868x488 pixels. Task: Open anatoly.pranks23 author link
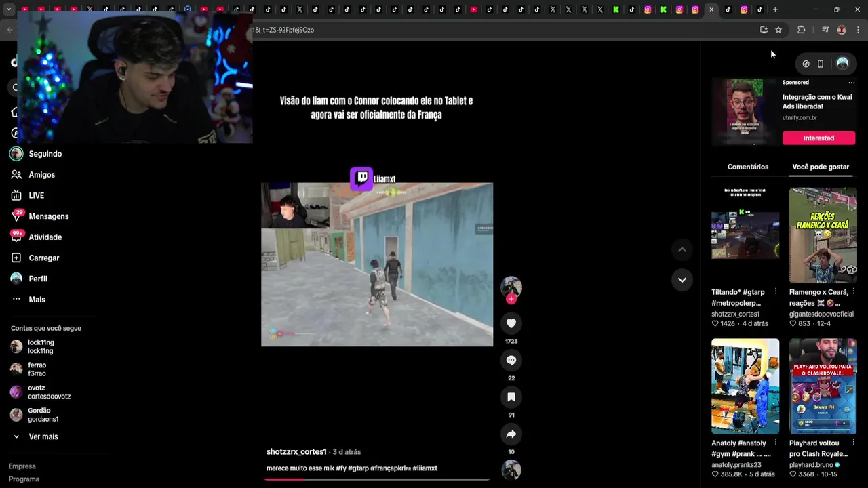coord(736,465)
